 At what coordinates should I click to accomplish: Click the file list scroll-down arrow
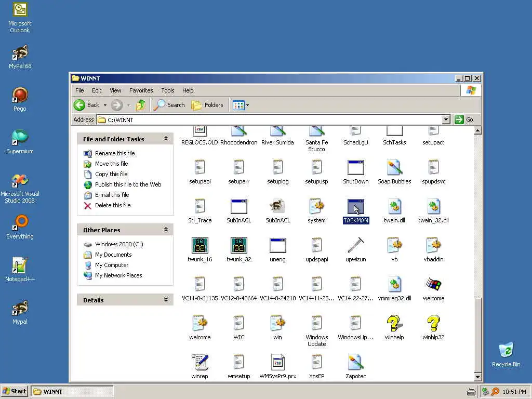(x=478, y=377)
